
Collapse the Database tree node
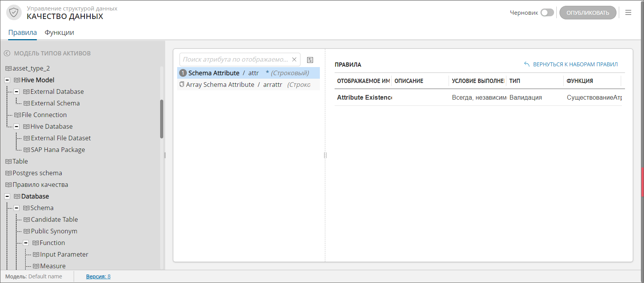point(7,197)
